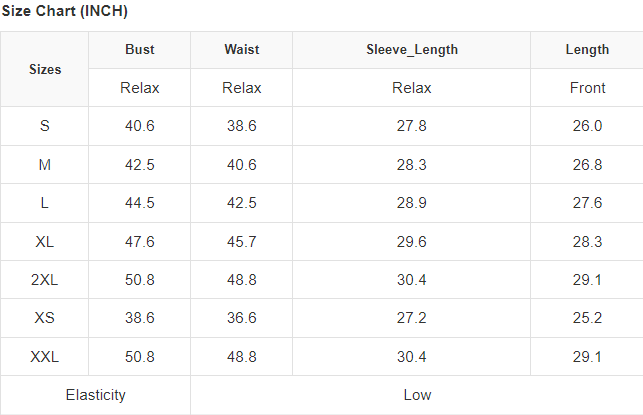
Task: Click the Relax subheader under Sleeve_Length
Action: [x=412, y=88]
